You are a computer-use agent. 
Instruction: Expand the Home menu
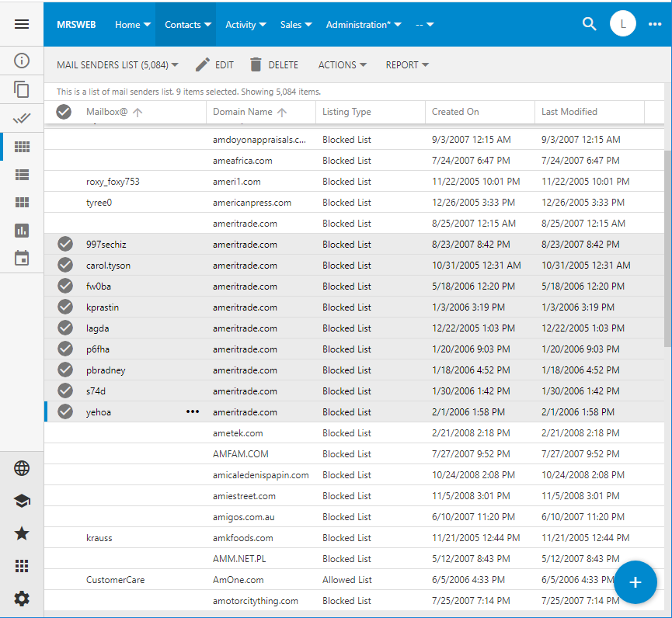point(132,24)
